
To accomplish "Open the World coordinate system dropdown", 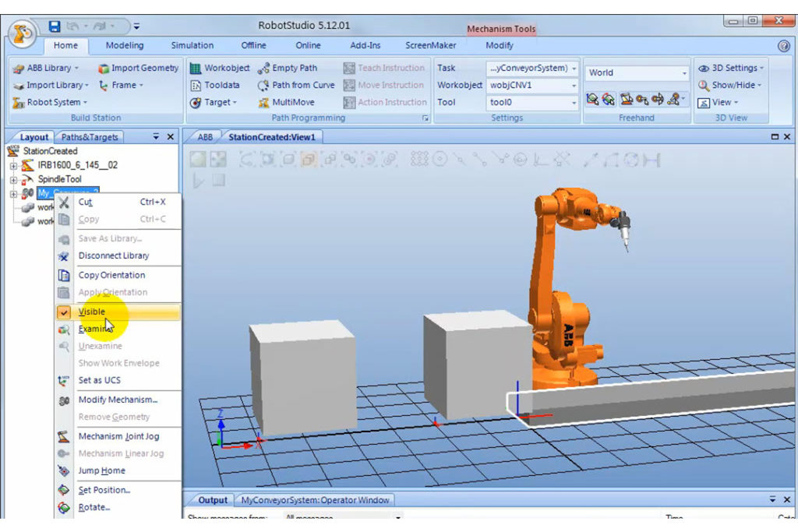I will 637,72.
